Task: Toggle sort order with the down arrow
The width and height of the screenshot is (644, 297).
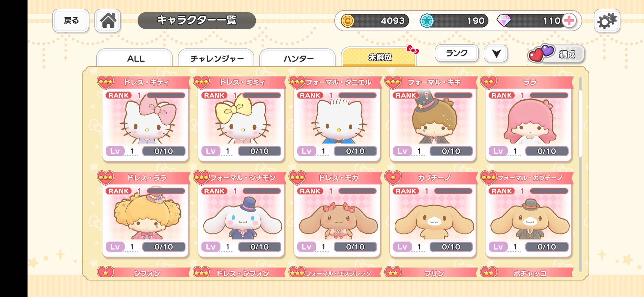Action: pyautogui.click(x=496, y=53)
